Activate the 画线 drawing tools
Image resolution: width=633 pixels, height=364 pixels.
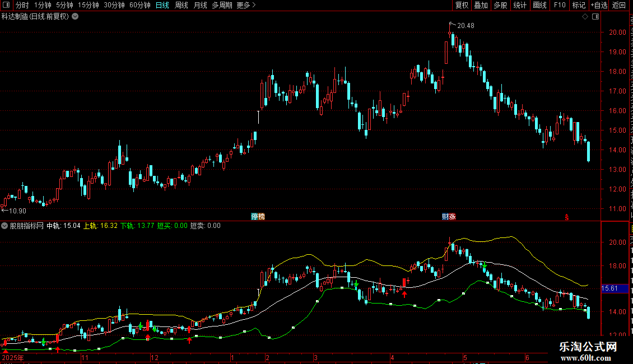[539, 5]
